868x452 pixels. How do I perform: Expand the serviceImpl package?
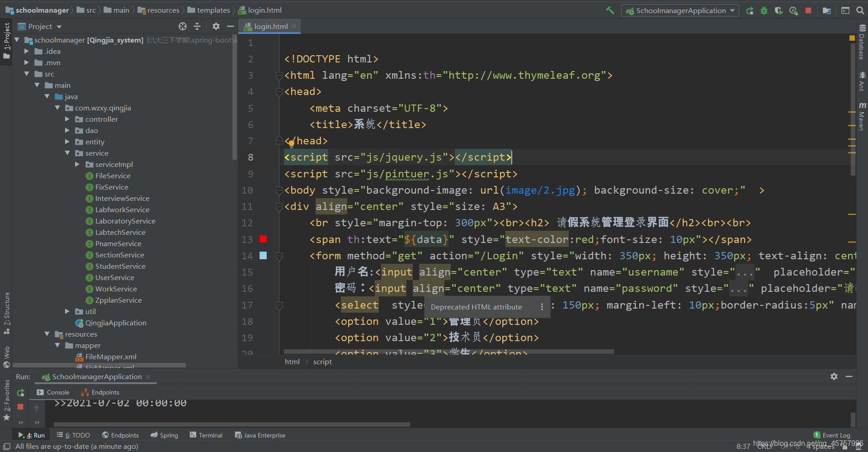77,164
